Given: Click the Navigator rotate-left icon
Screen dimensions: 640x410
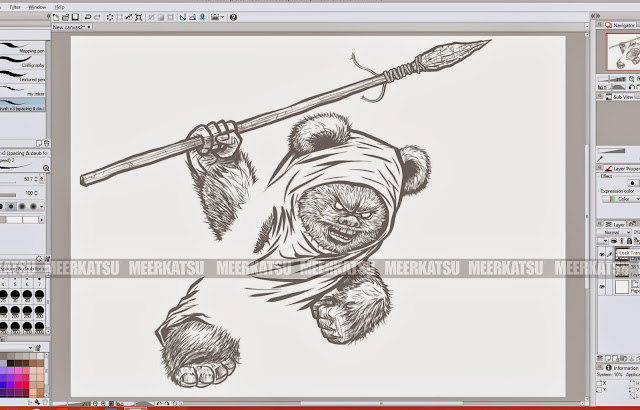Looking at the screenshot, I should 632,87.
